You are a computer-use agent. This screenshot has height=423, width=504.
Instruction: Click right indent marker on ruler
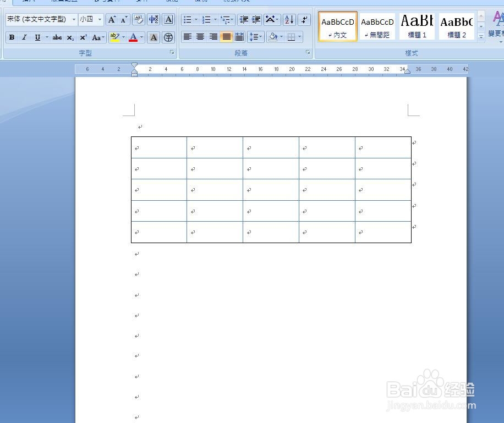tap(407, 72)
